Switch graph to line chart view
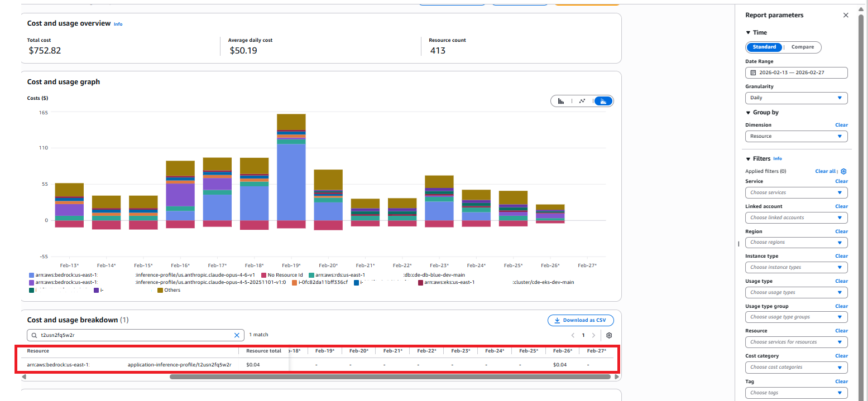Viewport: 868px width, 401px height. coord(582,101)
